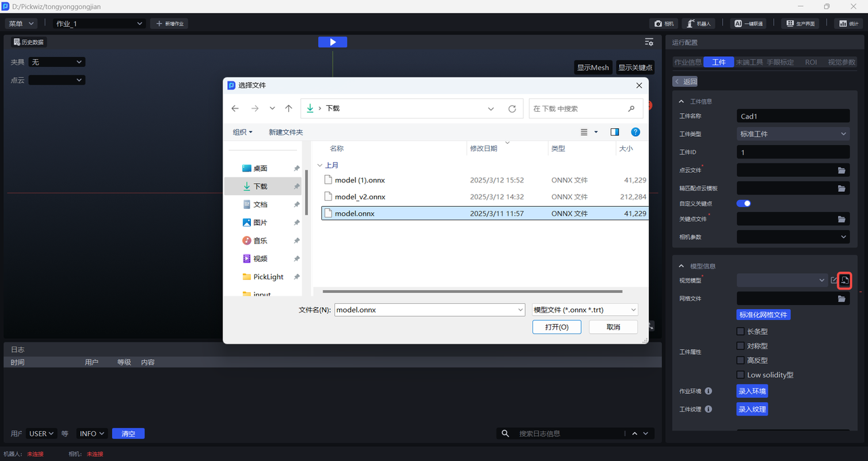Image resolution: width=868 pixels, height=461 pixels.
Task: Open folder browser for 点云文件 field
Action: point(842,170)
